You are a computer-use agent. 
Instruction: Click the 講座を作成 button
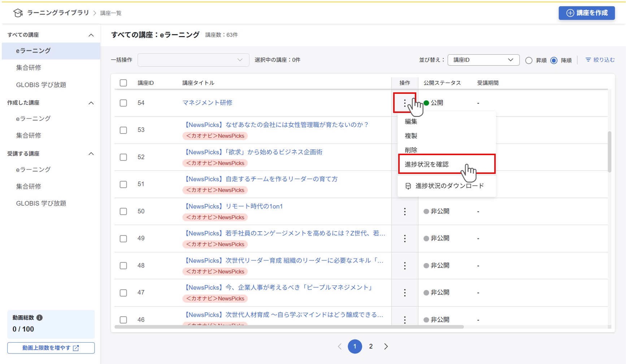[x=587, y=13]
